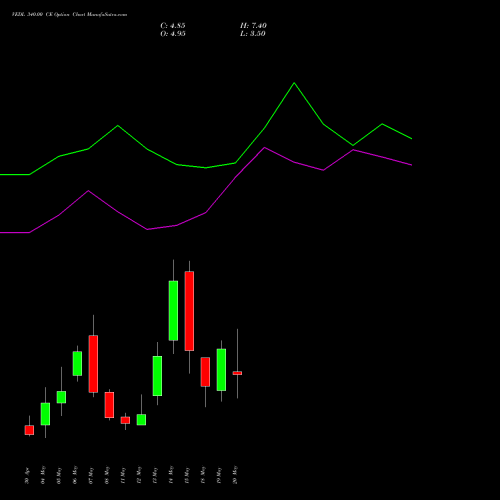
Task: Click the green candlestick for 05 May
Action: 61,397
